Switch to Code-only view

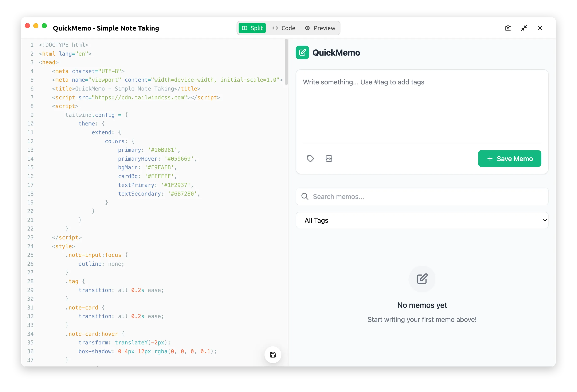[x=284, y=28]
